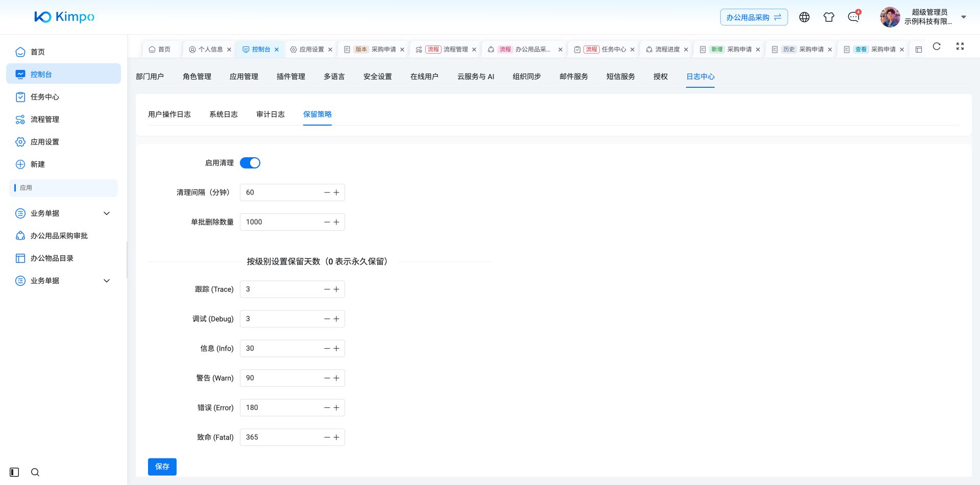Open the tab list layout icon
The width and height of the screenshot is (980, 485).
click(919, 50)
